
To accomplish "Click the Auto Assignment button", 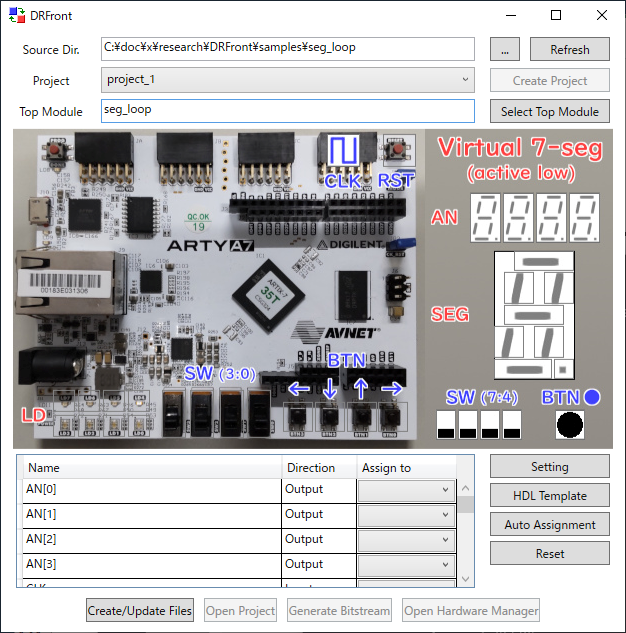I will 549,525.
